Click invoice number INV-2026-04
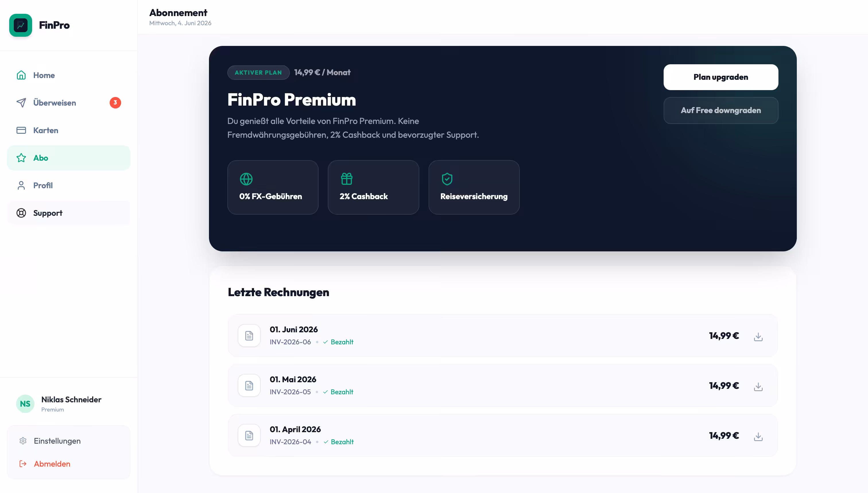The width and height of the screenshot is (868, 493). 290,442
